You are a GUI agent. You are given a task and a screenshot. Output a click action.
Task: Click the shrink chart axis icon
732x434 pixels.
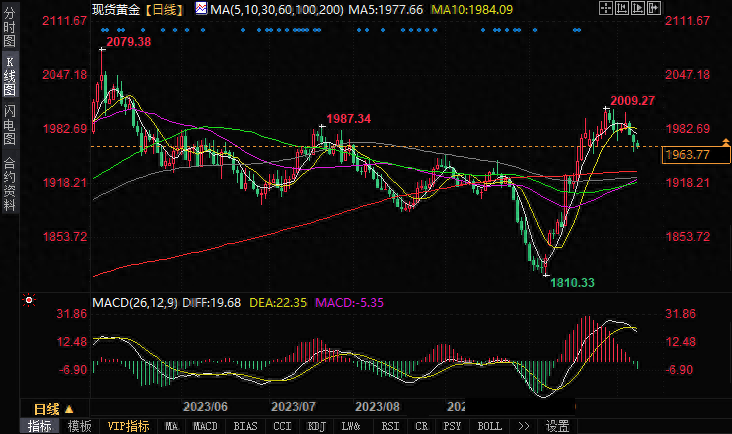point(622,8)
